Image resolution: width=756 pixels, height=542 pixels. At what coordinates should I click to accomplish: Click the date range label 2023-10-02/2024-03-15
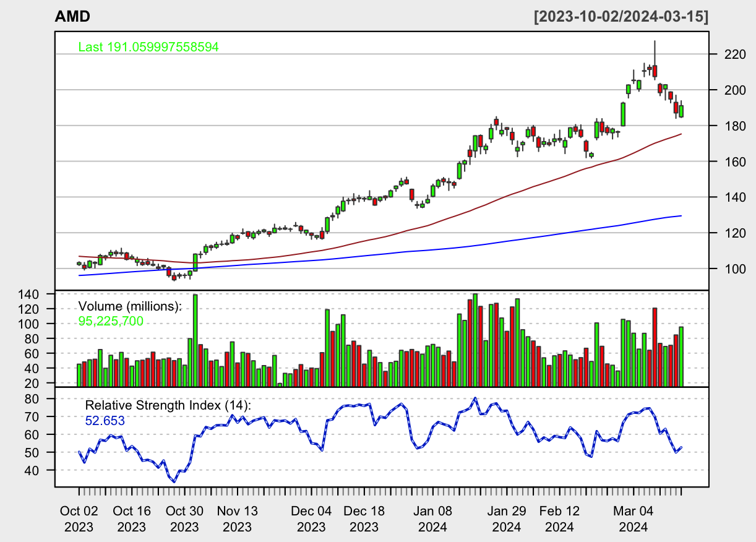click(621, 17)
